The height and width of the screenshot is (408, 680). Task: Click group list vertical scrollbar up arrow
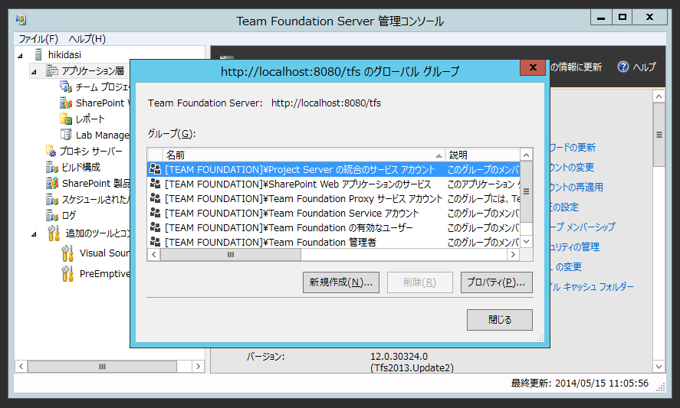point(526,155)
